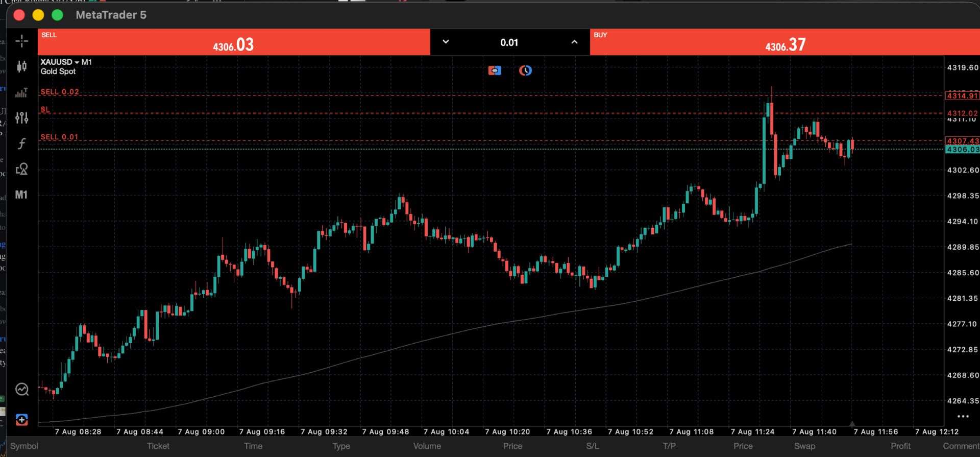Image resolution: width=980 pixels, height=457 pixels.
Task: Click the new order plus icon
Action: [x=21, y=420]
